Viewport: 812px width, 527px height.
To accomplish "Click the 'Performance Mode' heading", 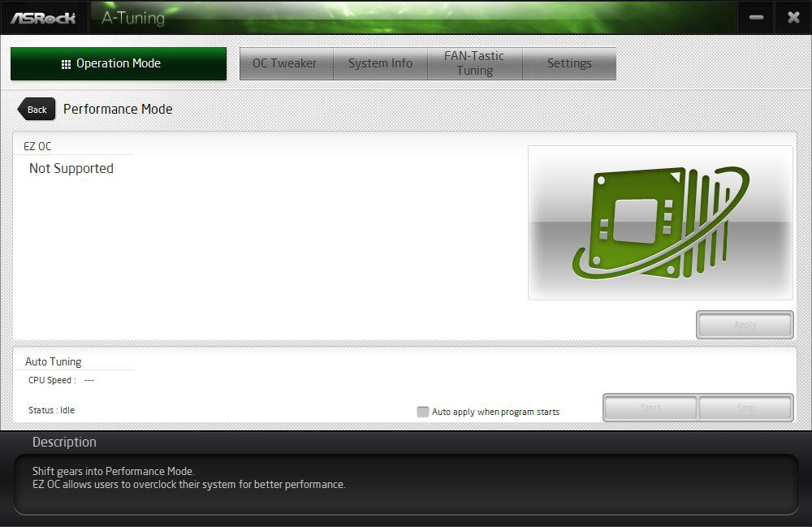I will 118,110.
